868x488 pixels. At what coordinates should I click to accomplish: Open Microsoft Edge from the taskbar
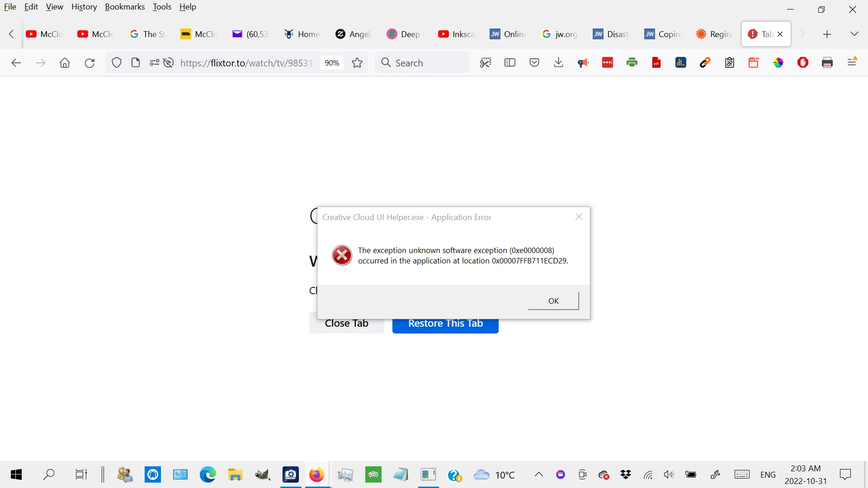click(x=208, y=474)
